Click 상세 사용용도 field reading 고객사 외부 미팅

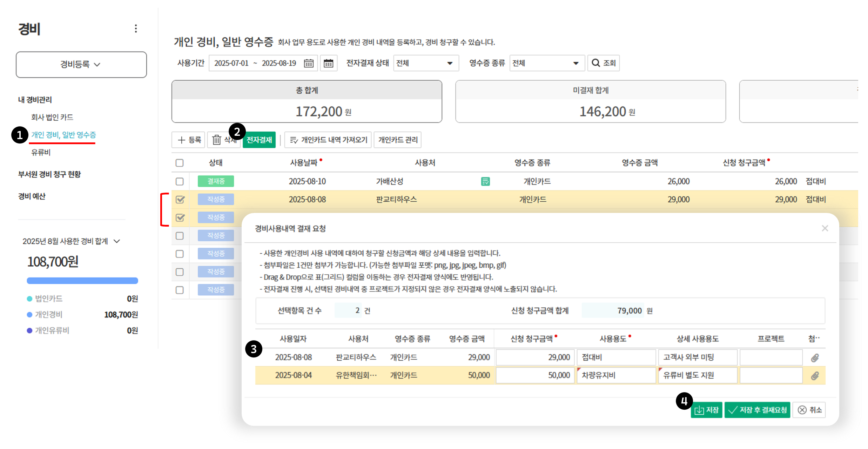point(697,357)
